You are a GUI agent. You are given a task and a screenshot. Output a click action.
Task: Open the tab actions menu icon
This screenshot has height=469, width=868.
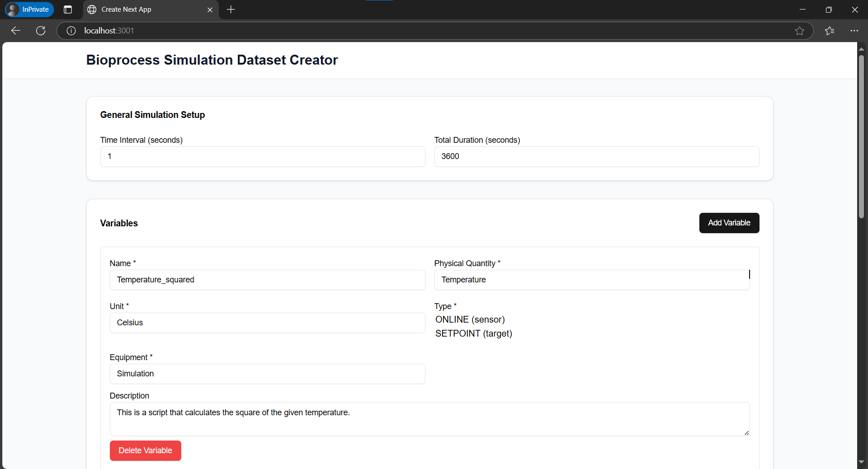tap(68, 9)
